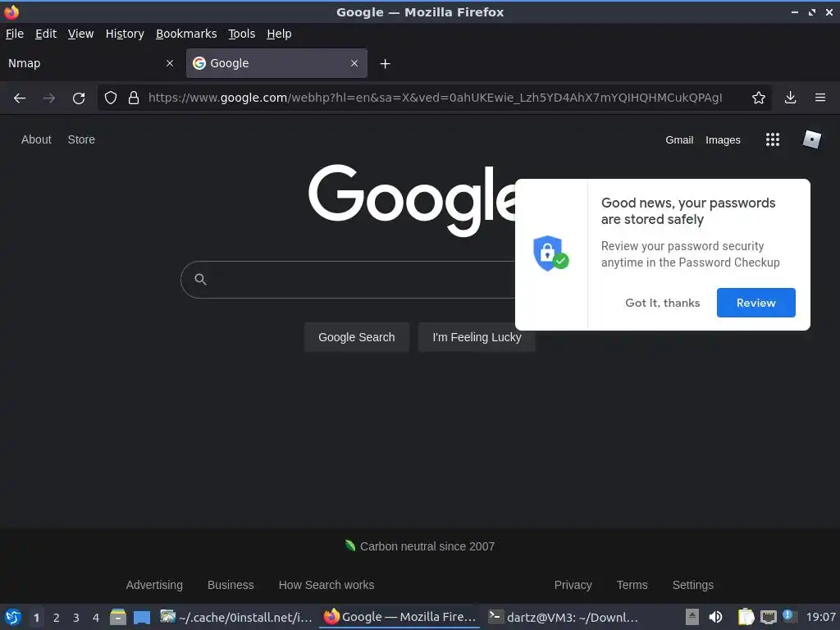Open a new tab with the plus button

[x=385, y=64]
